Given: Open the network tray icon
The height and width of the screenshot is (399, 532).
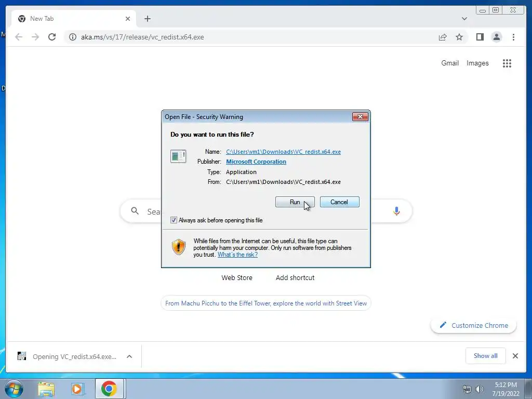Looking at the screenshot, I should point(467,389).
